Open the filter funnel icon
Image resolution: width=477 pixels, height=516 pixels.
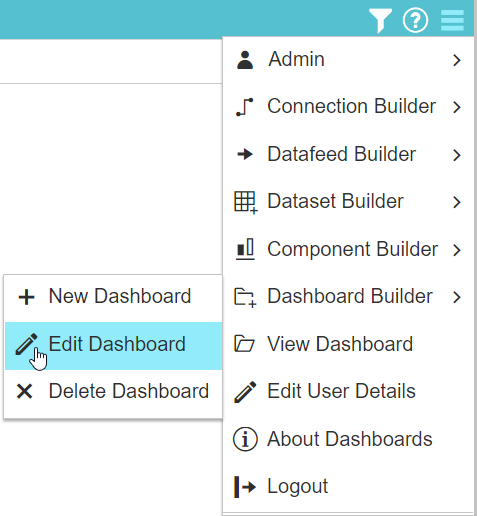point(380,21)
